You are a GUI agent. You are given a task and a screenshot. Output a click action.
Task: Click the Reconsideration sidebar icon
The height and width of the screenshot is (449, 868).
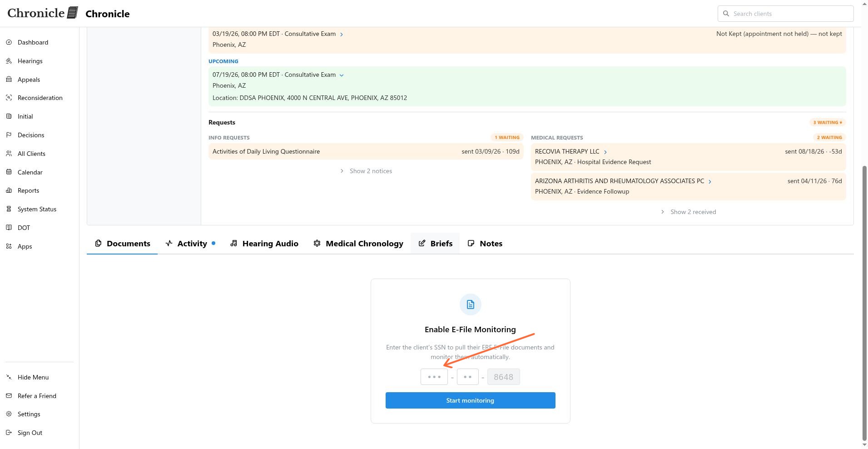[x=9, y=98]
